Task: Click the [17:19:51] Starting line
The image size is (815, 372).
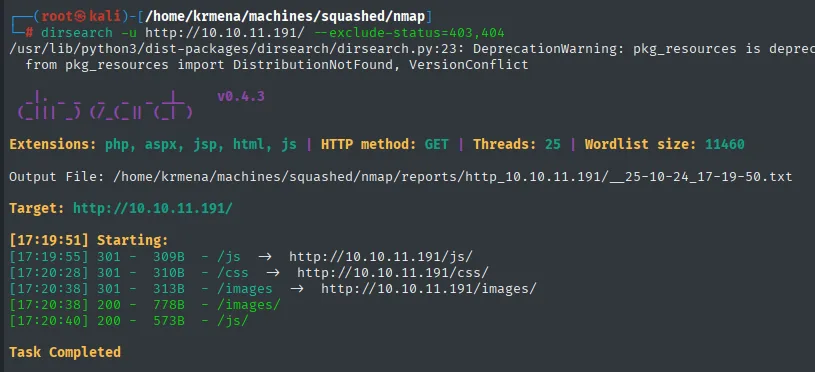Action: click(89, 241)
